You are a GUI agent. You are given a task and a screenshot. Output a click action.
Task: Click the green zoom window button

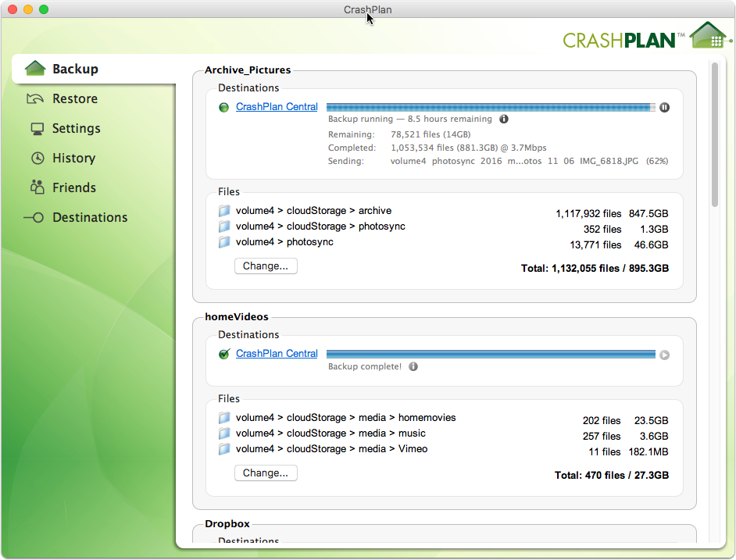(x=44, y=9)
